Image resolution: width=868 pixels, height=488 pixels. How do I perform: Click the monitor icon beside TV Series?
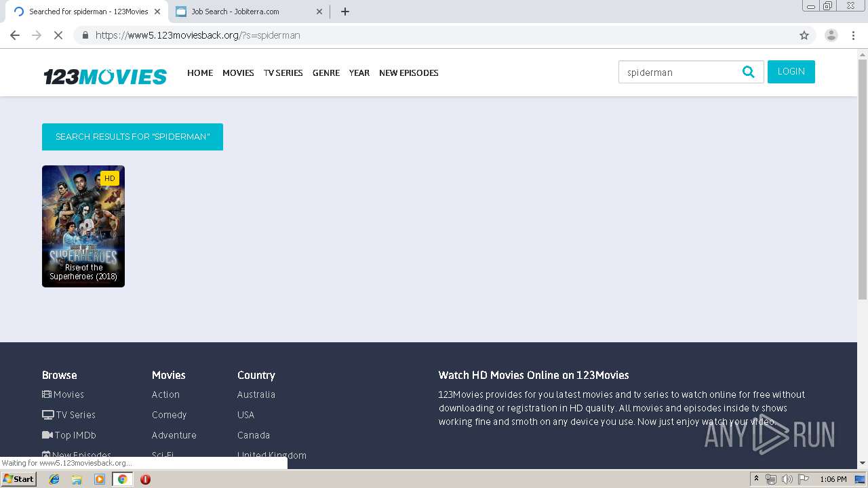(x=47, y=415)
